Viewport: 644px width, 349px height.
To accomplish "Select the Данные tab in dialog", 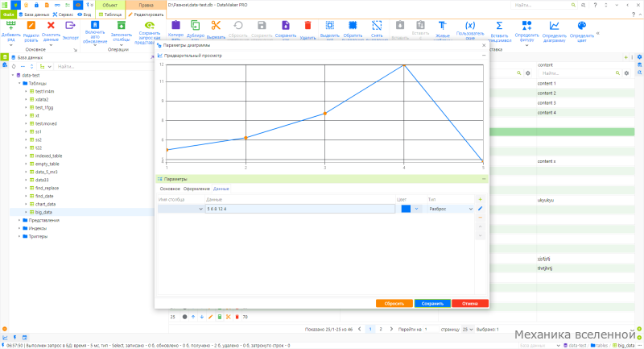I will (x=221, y=189).
